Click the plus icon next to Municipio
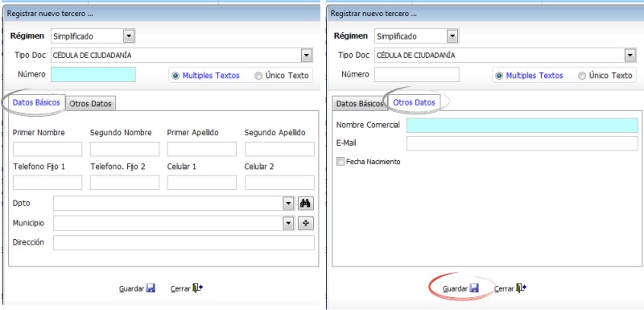This screenshot has width=644, height=310. point(306,223)
